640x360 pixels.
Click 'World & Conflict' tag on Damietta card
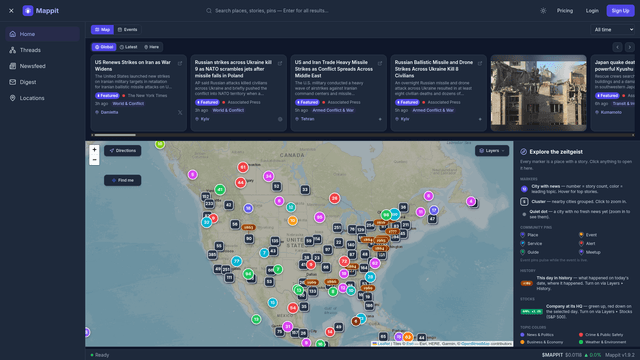tap(128, 104)
